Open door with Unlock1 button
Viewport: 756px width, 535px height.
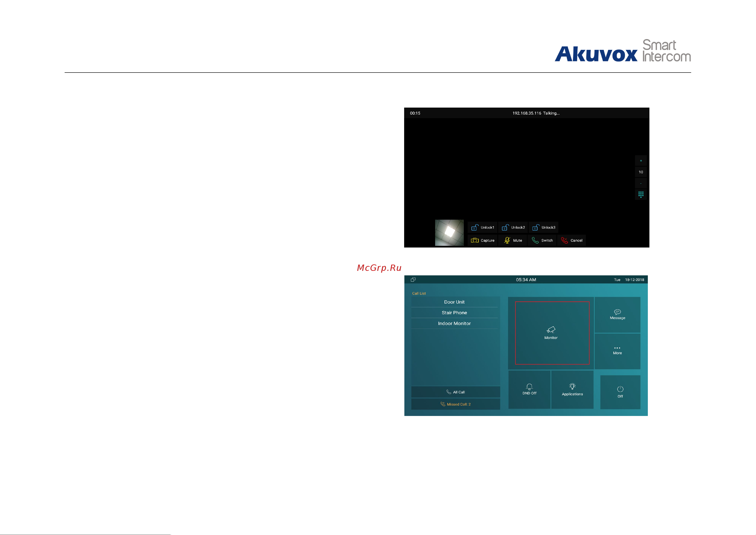click(482, 228)
